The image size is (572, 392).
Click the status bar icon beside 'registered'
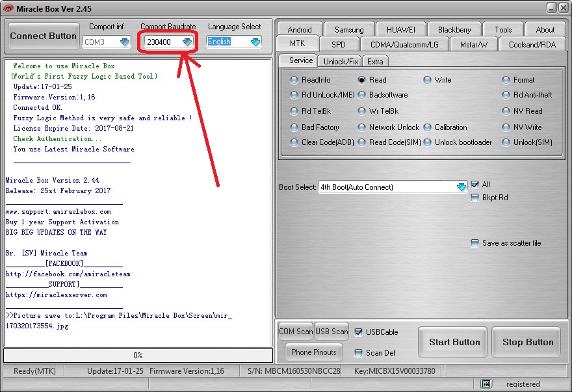pyautogui.click(x=486, y=384)
